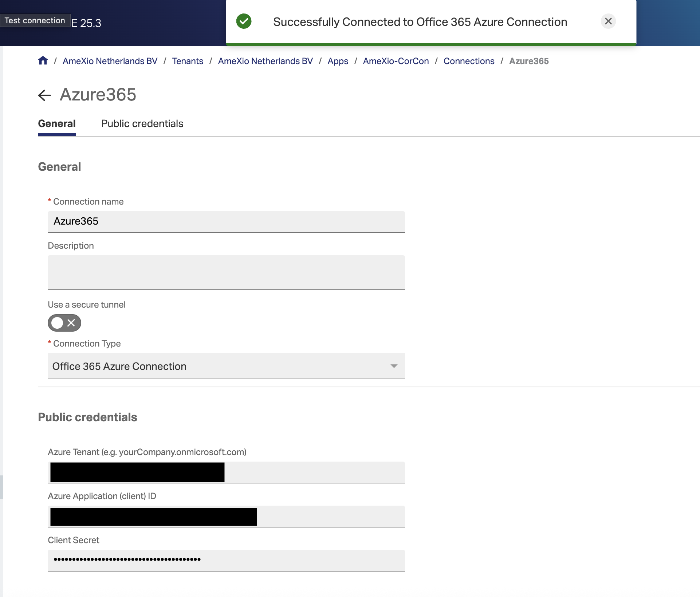Screen dimensions: 700x597
Task: Click the Client Secret password field
Action: coord(226,560)
